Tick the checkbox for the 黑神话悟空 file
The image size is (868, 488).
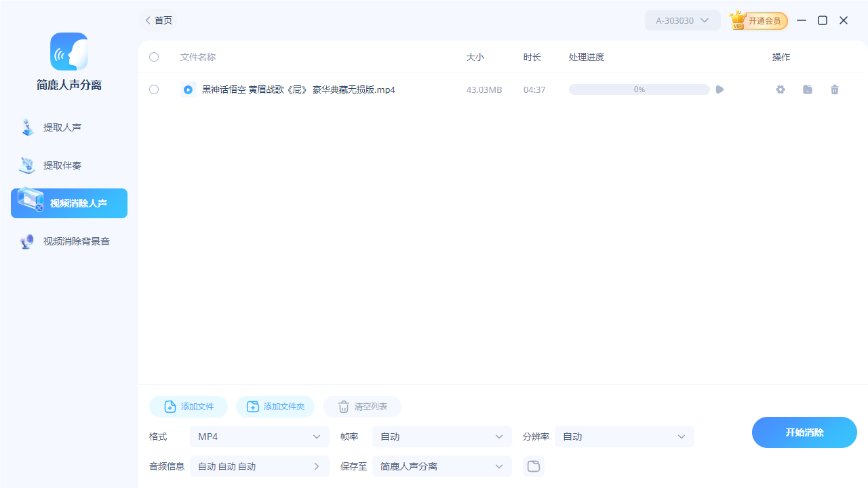[x=154, y=89]
